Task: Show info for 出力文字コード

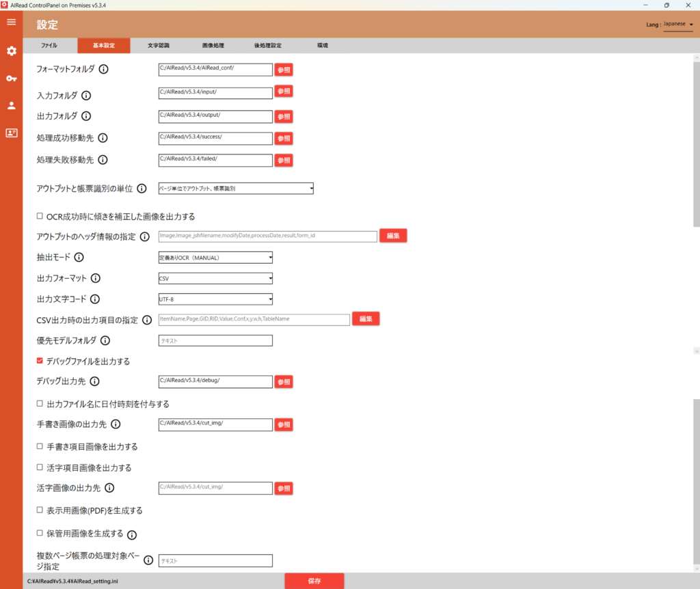Action: point(95,299)
